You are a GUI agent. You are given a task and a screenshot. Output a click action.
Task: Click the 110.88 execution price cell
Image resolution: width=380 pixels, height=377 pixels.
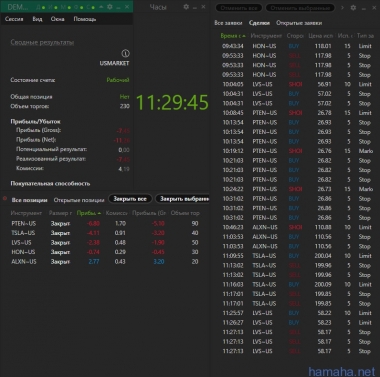(323, 227)
